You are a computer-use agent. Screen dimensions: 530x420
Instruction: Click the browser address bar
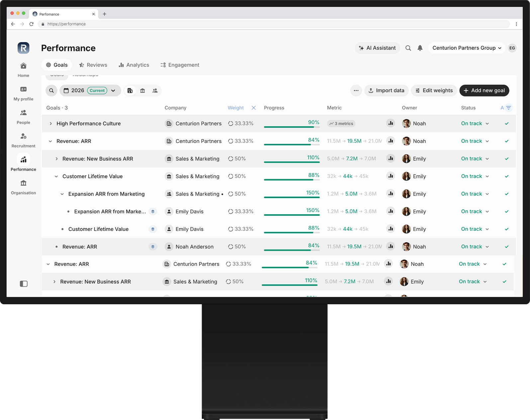click(274, 24)
